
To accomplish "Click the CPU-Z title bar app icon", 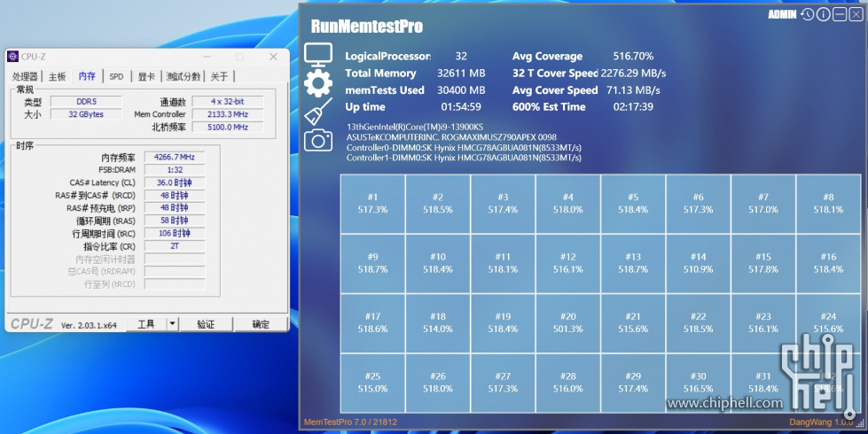I will tap(12, 57).
